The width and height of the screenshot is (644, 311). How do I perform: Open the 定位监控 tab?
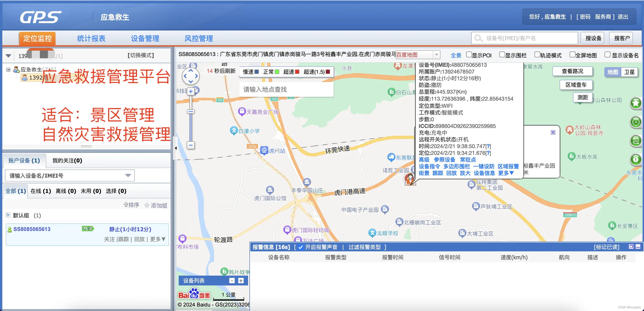coord(37,38)
